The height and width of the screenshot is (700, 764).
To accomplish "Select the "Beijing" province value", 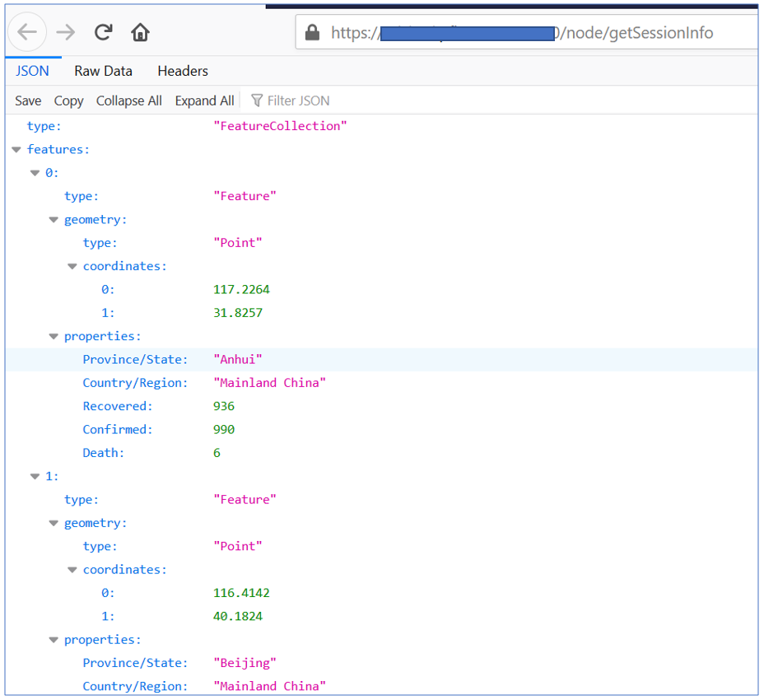I will point(245,663).
